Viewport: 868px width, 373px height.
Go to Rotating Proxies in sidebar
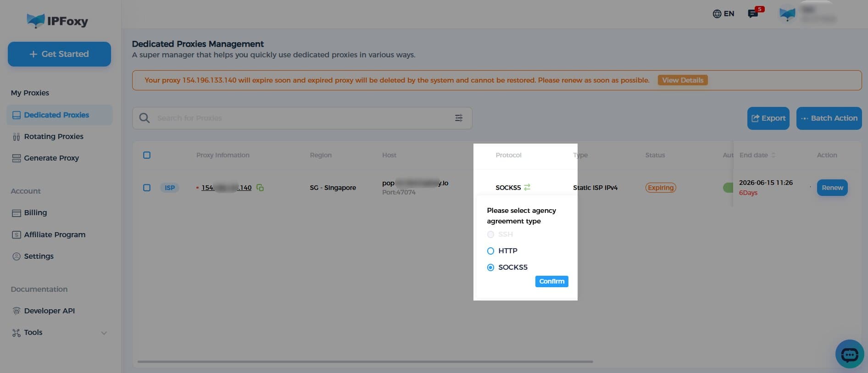point(54,136)
